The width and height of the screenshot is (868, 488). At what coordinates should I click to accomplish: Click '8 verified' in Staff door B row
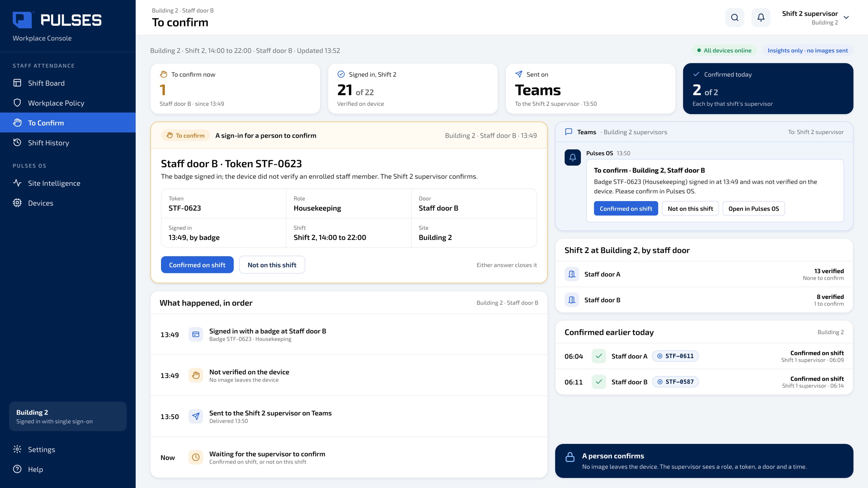[x=830, y=297]
